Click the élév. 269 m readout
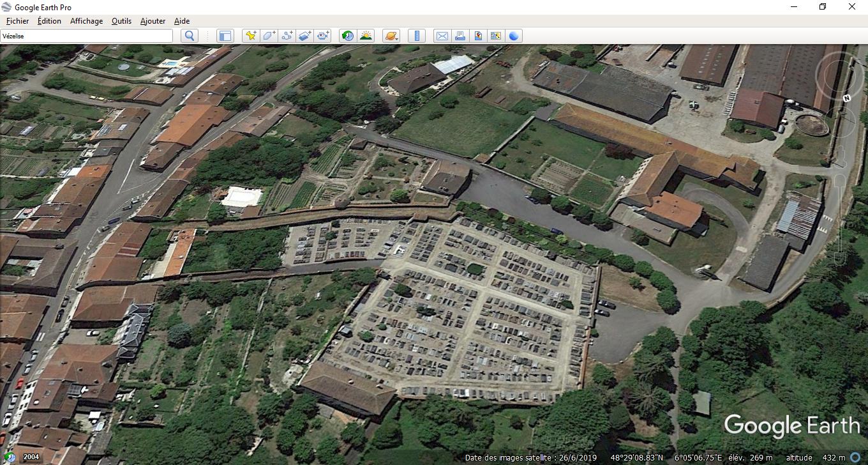 click(752, 458)
